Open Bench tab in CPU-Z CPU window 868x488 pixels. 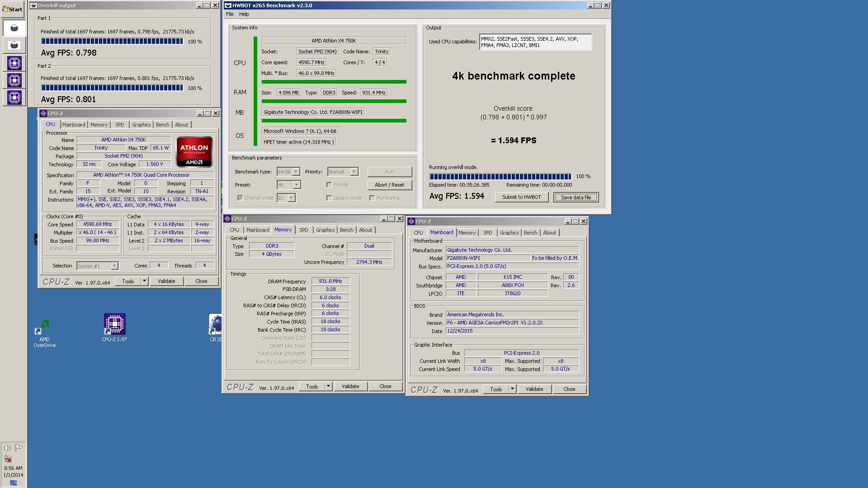[163, 125]
